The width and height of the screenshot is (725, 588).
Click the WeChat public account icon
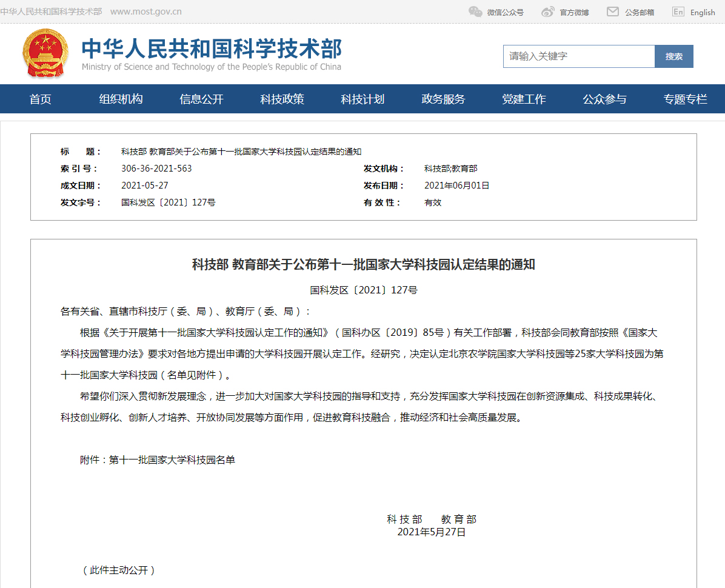click(x=475, y=12)
